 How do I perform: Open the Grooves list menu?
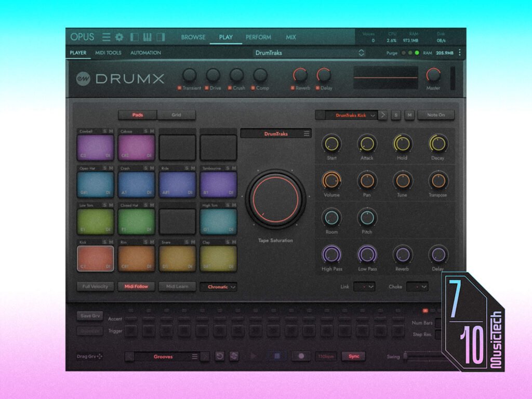(x=195, y=356)
